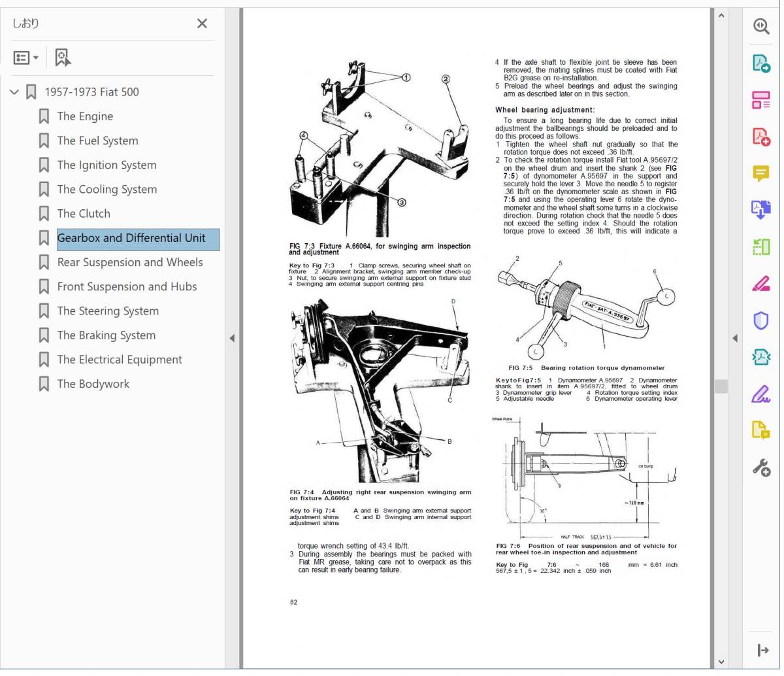
Task: Open the Compare Files tool
Action: [x=761, y=246]
